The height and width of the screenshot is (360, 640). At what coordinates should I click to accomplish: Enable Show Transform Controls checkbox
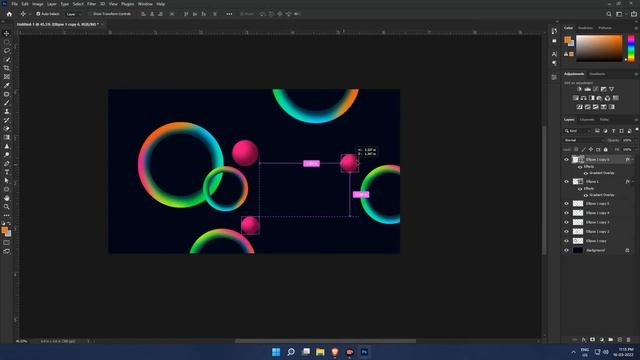91,14
